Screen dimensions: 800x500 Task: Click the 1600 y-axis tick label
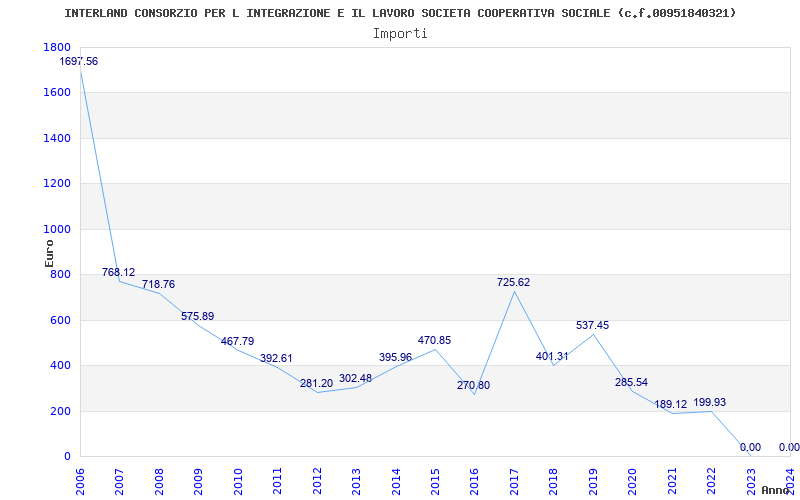(56, 92)
